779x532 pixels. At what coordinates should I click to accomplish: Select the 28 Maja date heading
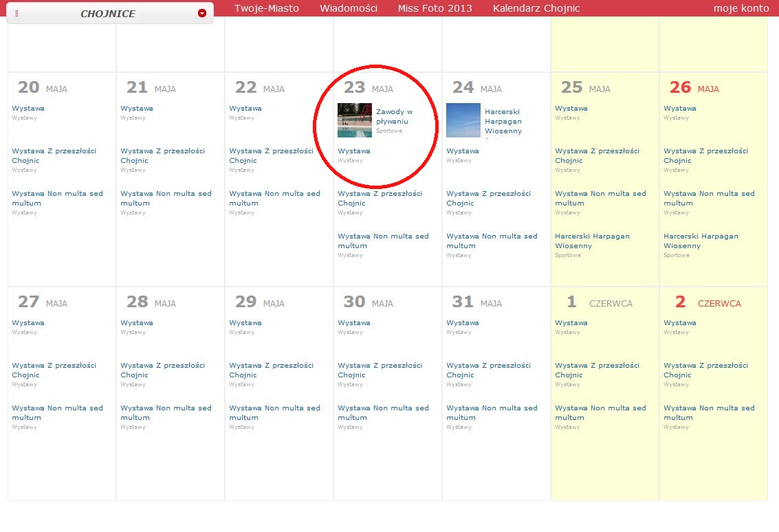151,302
